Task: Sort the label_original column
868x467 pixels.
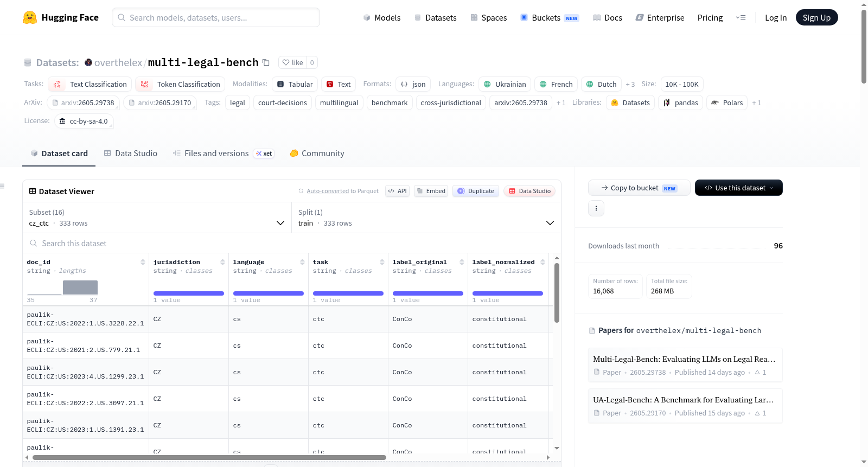Action: pos(462,262)
